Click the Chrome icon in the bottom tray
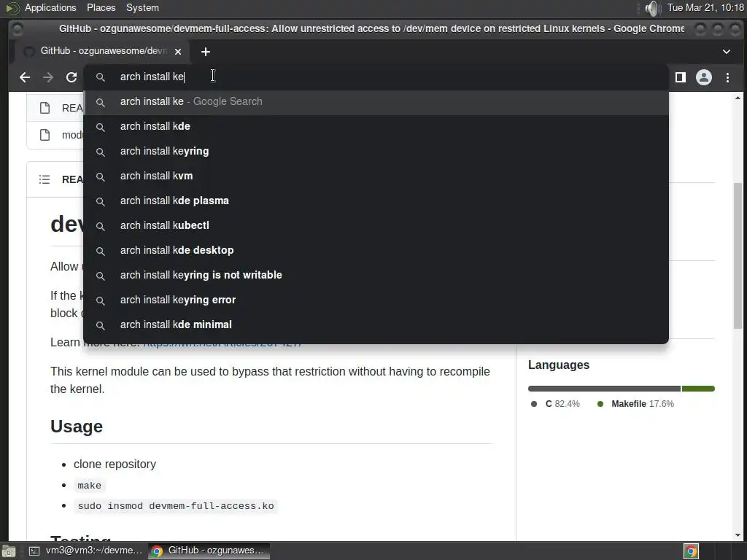 pyautogui.click(x=692, y=551)
